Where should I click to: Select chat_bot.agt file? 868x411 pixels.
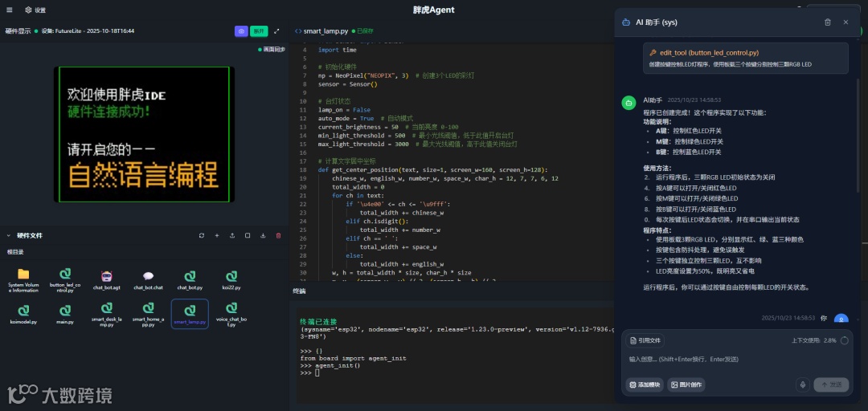coord(107,280)
